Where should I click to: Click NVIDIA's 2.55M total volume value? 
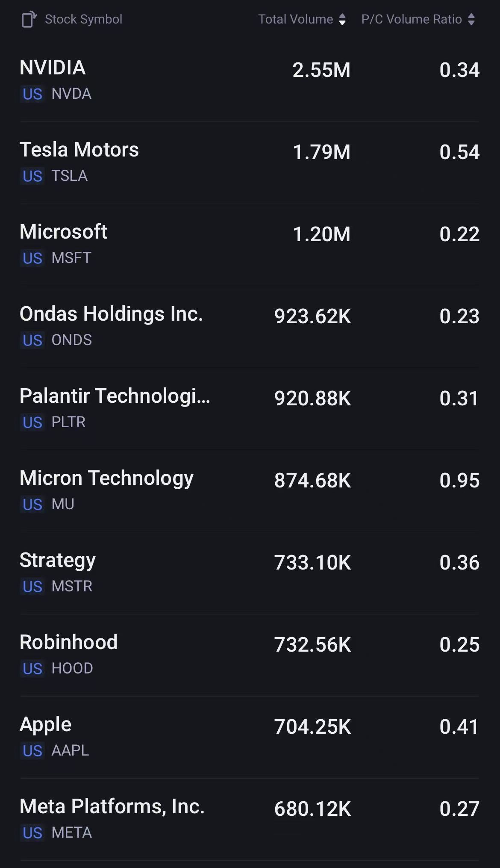click(321, 70)
